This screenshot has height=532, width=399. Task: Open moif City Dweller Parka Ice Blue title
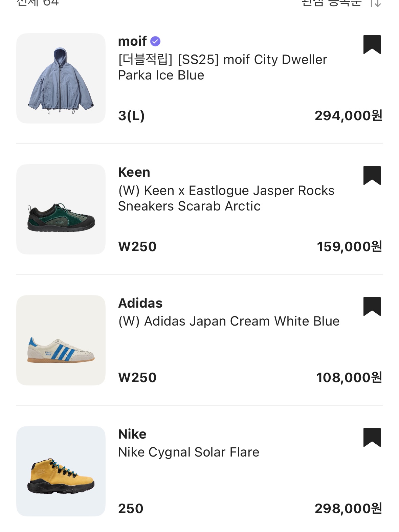pos(223,67)
